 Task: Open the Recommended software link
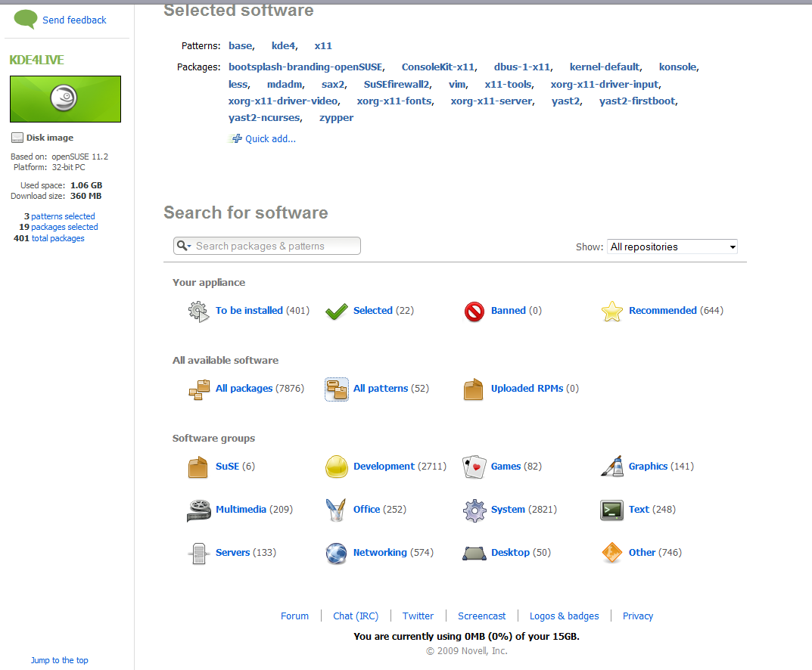(x=662, y=311)
